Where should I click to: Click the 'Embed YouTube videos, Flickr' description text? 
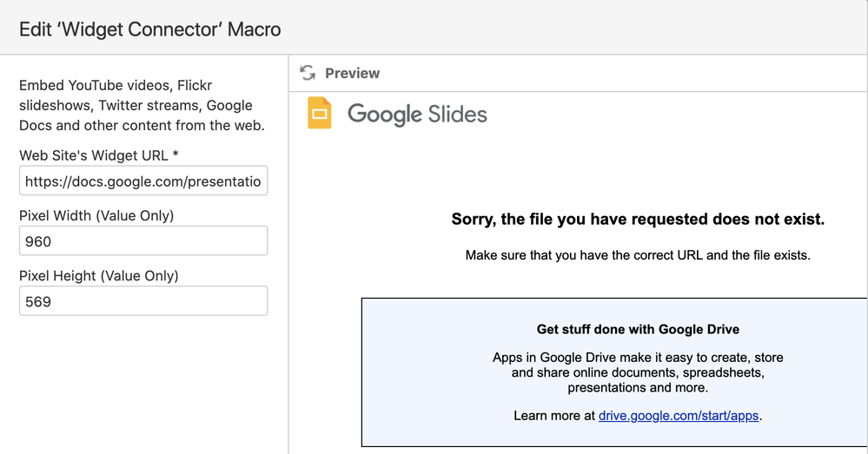pyautogui.click(x=142, y=105)
